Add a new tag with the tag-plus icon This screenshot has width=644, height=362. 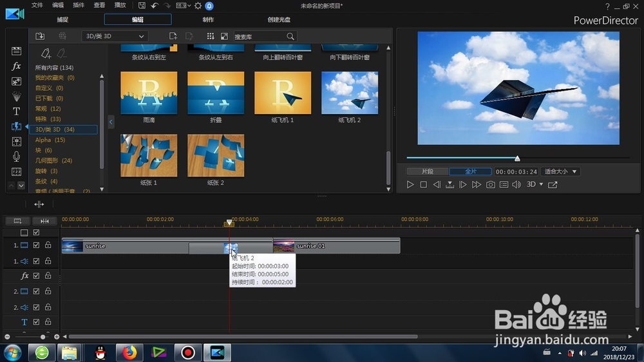tap(46, 53)
